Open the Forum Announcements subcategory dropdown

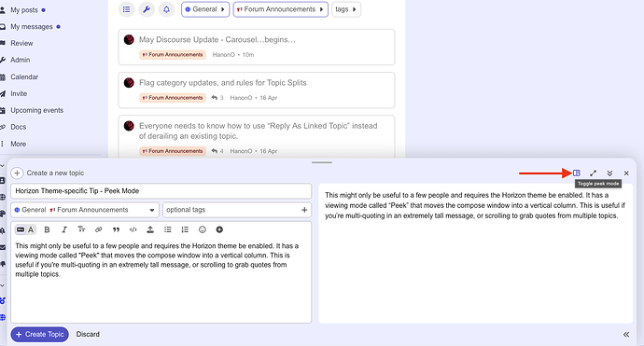click(x=281, y=9)
